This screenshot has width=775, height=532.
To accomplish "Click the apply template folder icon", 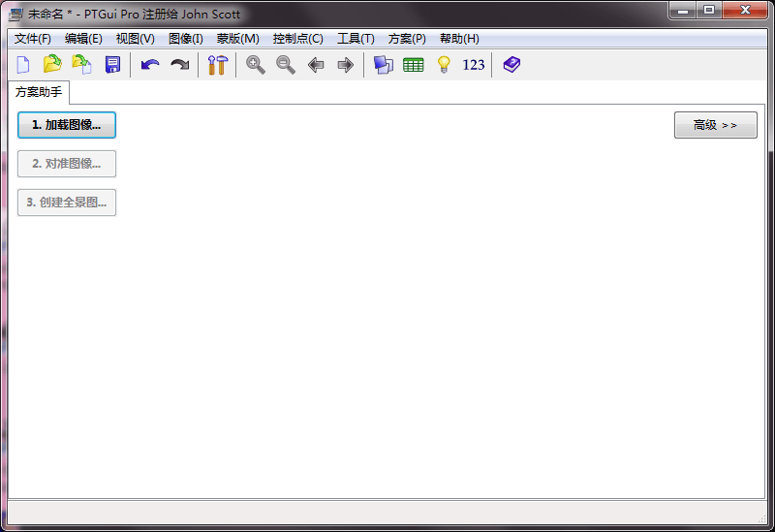I will pos(82,65).
